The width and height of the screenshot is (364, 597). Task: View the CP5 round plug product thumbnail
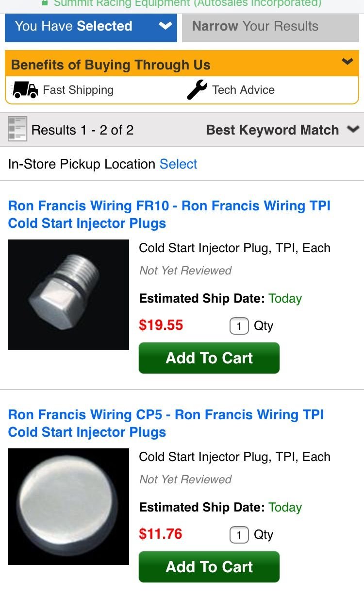click(x=68, y=506)
